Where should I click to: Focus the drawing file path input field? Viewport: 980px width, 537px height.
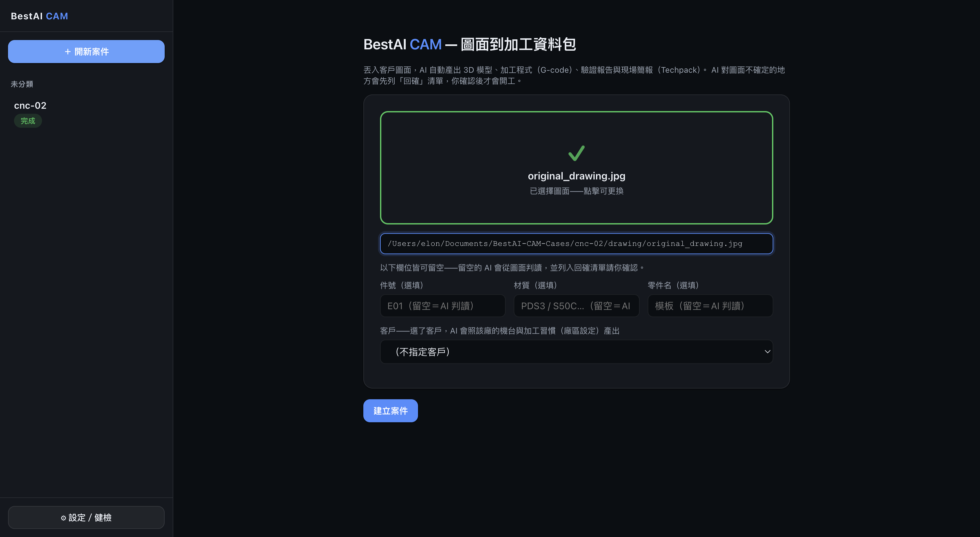tap(576, 243)
